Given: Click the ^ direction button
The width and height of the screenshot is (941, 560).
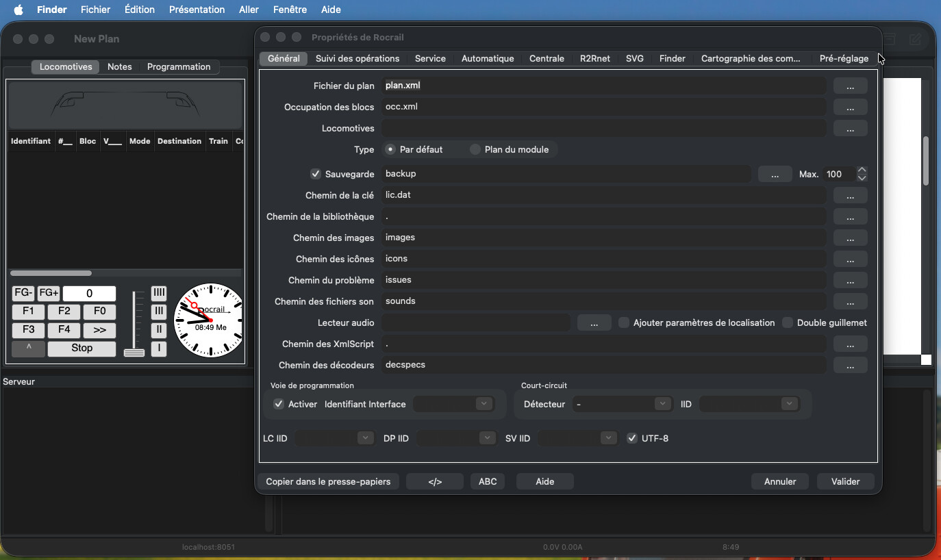Looking at the screenshot, I should point(29,348).
